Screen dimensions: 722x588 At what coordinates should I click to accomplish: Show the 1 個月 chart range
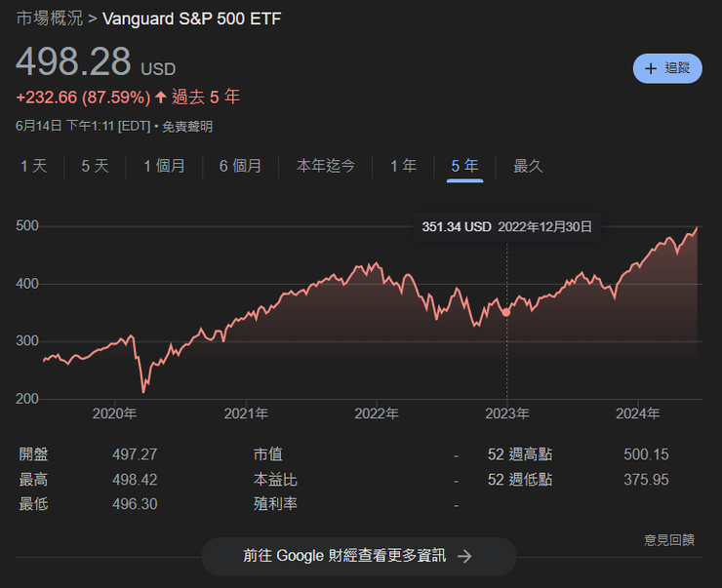pos(164,166)
